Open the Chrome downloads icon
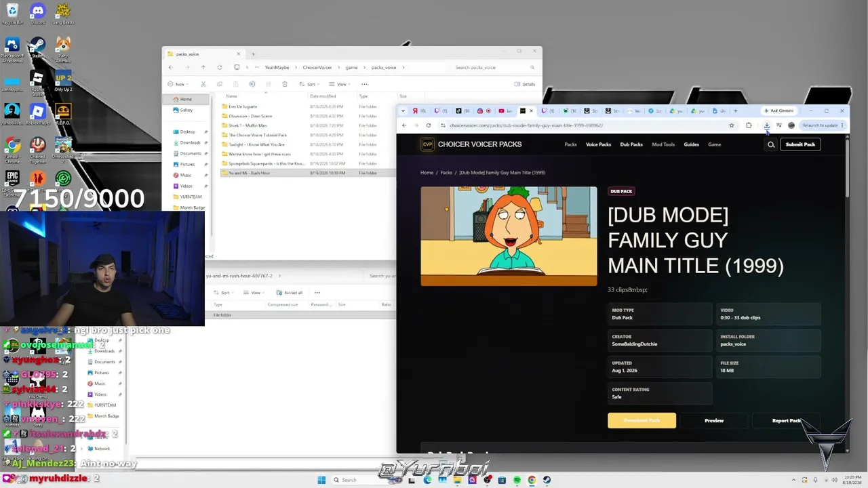 point(767,125)
